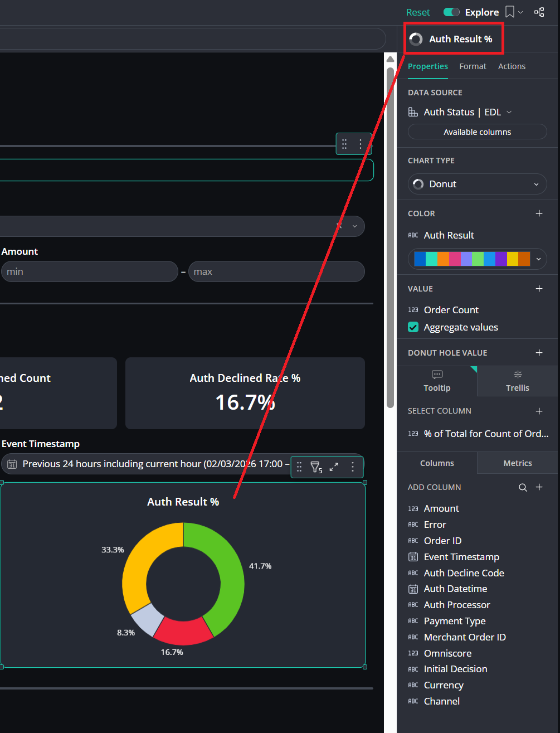Image resolution: width=560 pixels, height=733 pixels.
Task: Add a new Color column with plus icon
Action: [x=539, y=213]
